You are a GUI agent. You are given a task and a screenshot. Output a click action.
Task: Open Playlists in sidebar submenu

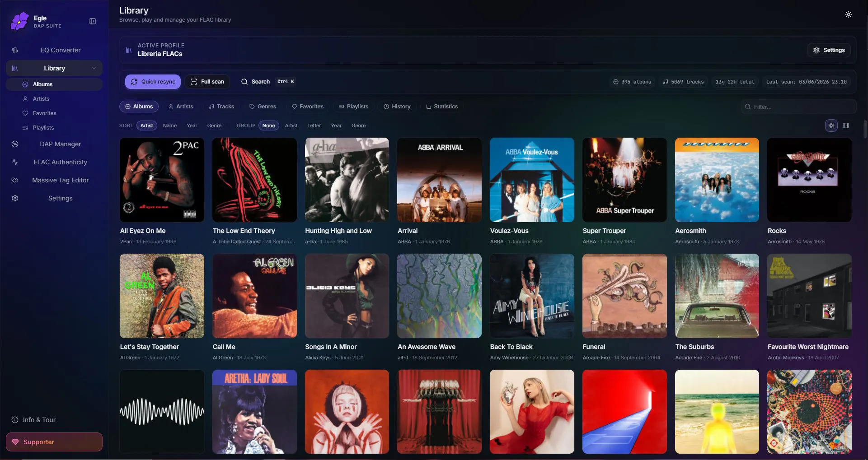coord(54,128)
